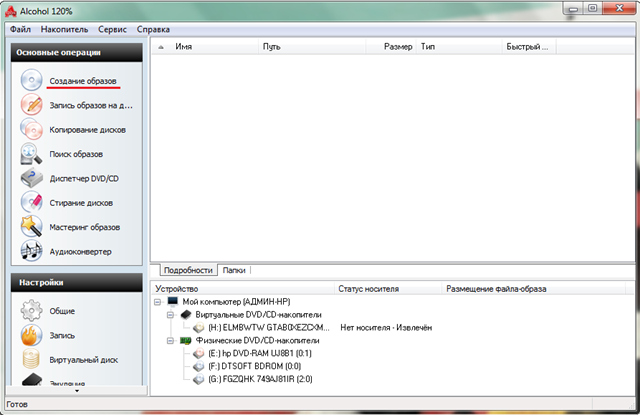Viewport: 640px width, 415px height.
Task: Collapse the Мой компьютер tree node
Action: 158,302
